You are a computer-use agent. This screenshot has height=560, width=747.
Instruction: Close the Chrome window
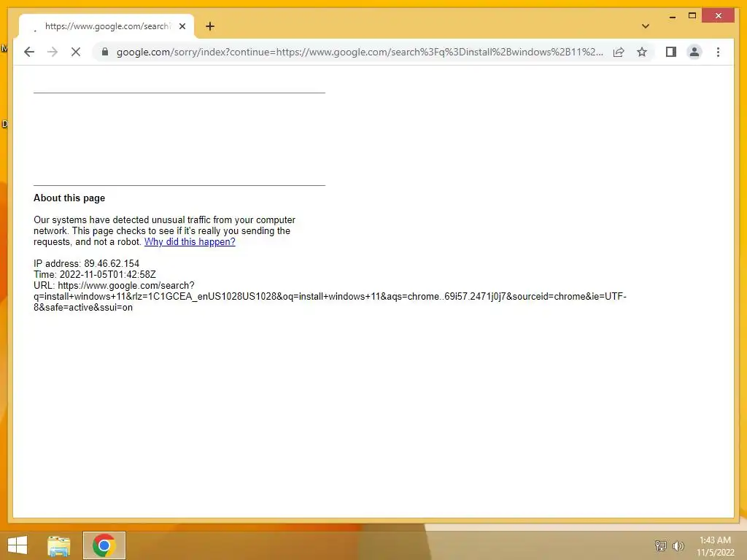719,16
